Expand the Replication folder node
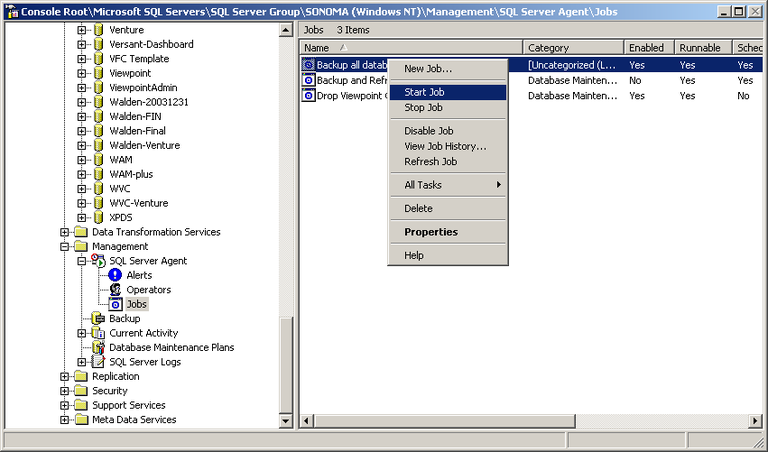This screenshot has width=768, height=452. (65, 377)
